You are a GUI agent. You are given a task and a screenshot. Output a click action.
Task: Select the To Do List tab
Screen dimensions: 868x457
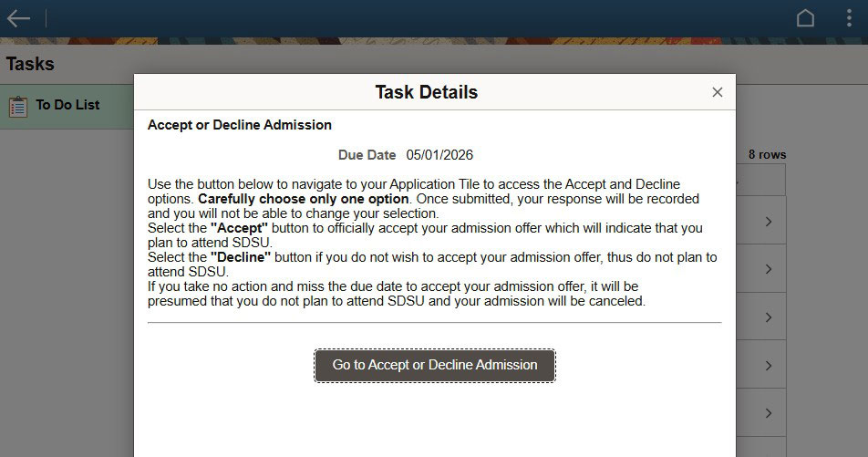pyautogui.click(x=67, y=105)
